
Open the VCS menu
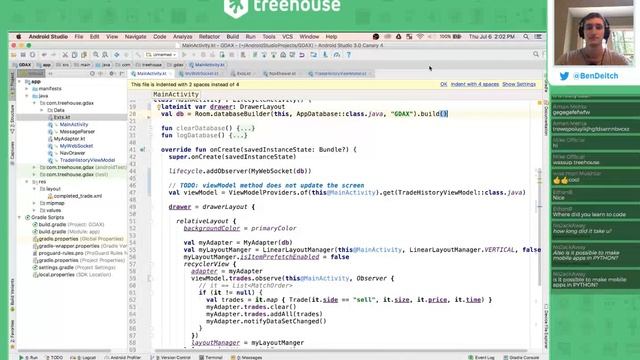pos(288,37)
